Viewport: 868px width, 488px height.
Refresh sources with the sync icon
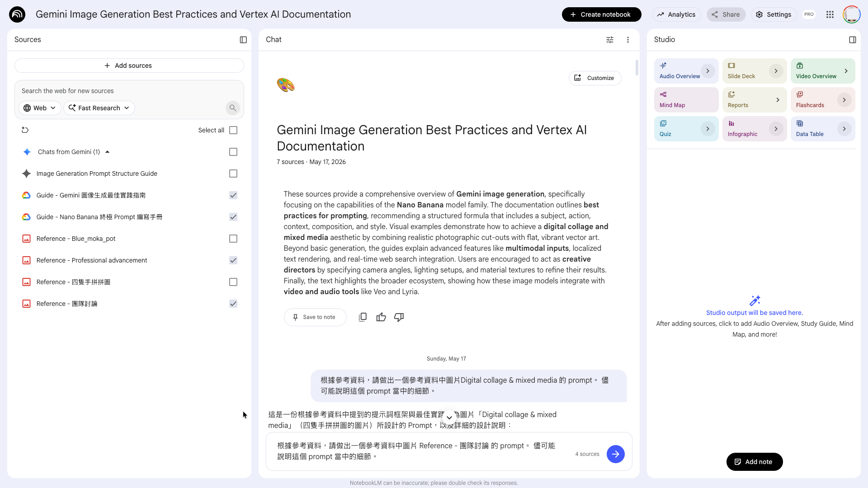pyautogui.click(x=25, y=130)
